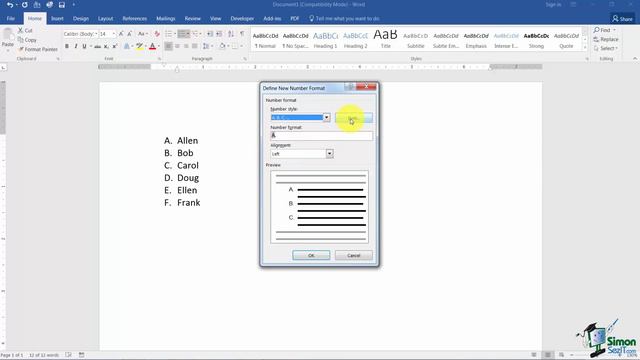This screenshot has height=360, width=640.
Task: Open the font size dropdown
Action: click(x=114, y=34)
